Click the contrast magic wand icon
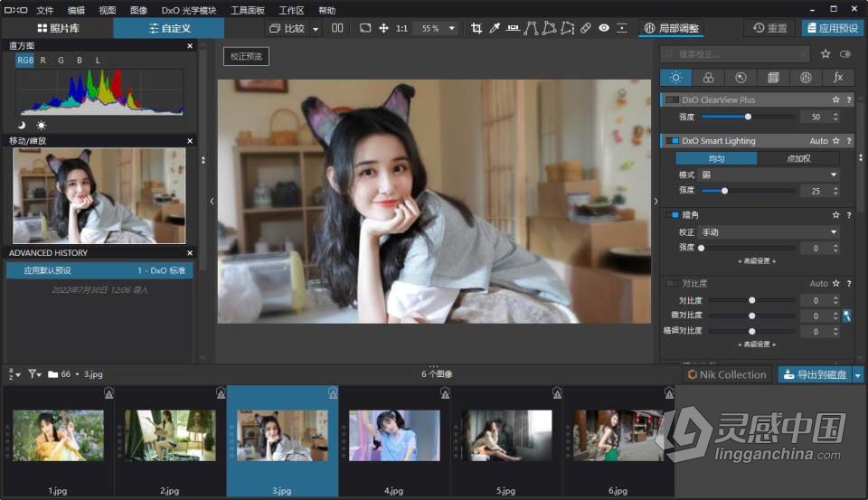The width and height of the screenshot is (868, 500). [x=847, y=316]
